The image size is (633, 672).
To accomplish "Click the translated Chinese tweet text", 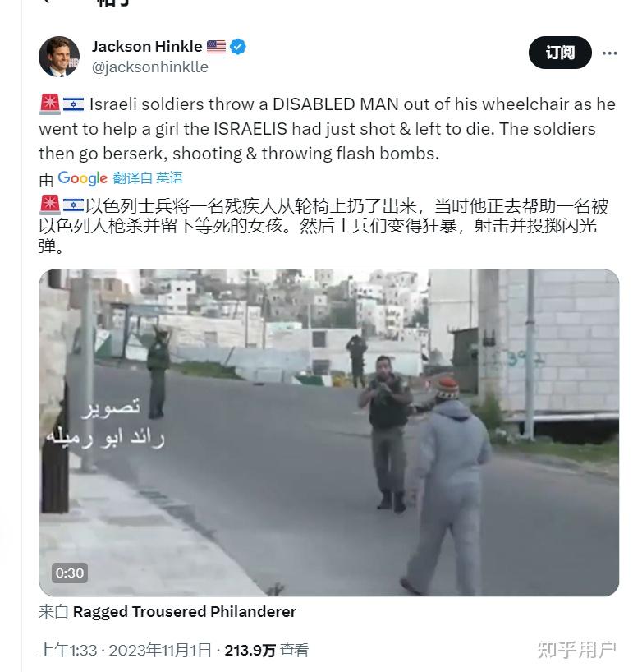I will click(x=323, y=226).
